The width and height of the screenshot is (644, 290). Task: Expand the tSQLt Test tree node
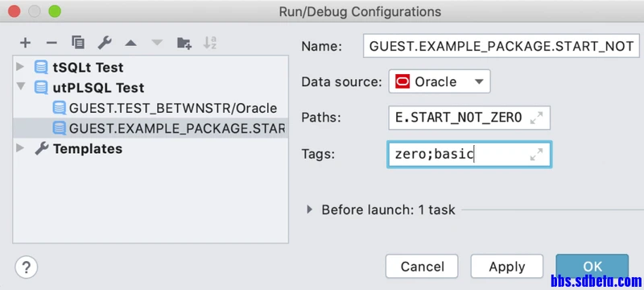[20, 67]
